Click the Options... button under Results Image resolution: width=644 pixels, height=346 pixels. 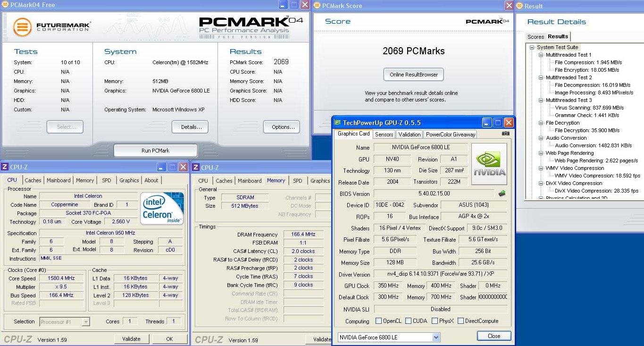coord(282,127)
